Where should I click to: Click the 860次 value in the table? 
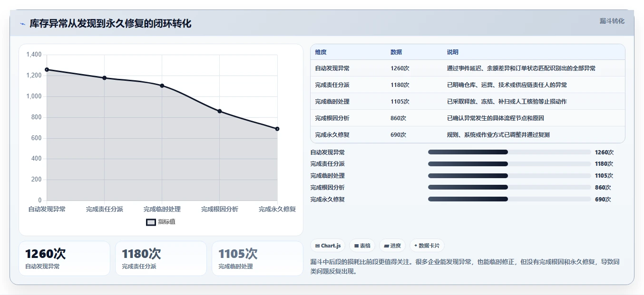(398, 118)
